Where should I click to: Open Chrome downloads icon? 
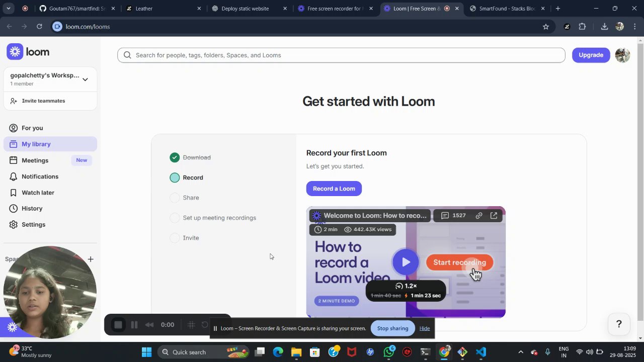point(604,27)
